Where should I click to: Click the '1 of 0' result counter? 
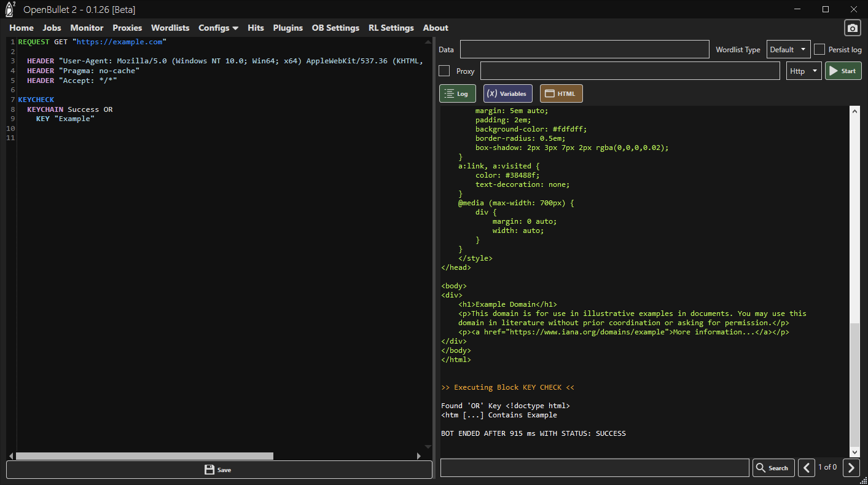point(827,467)
